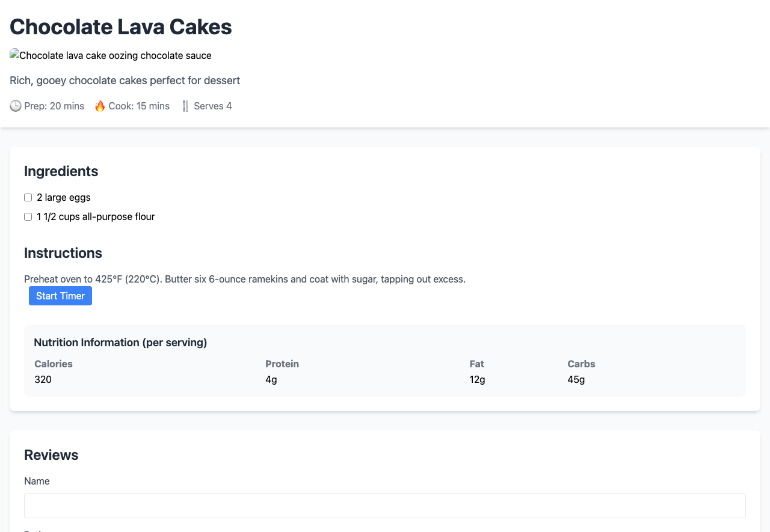Click the Ingredients heading

(x=61, y=171)
